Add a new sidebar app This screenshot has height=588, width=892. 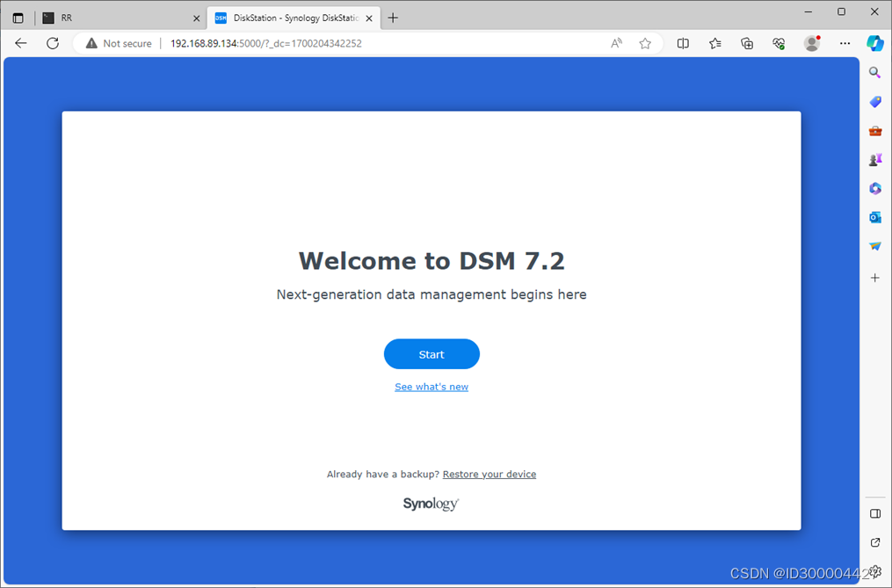(875, 278)
